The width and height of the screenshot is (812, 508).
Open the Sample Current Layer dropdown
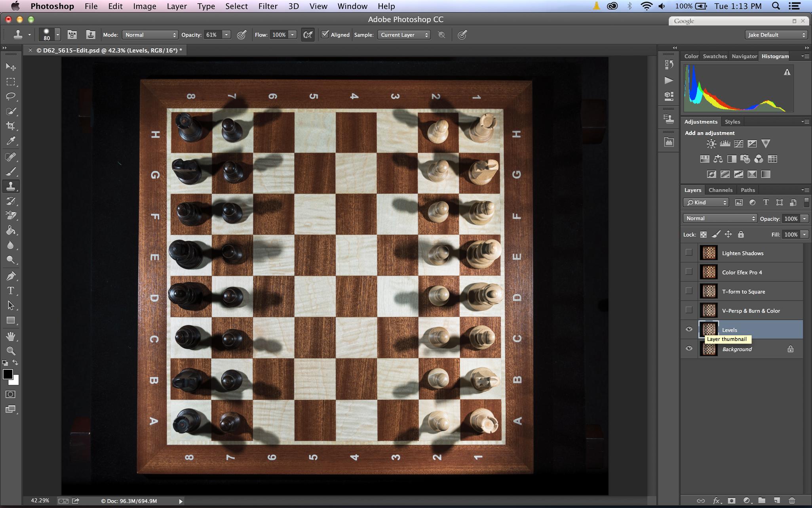click(404, 35)
